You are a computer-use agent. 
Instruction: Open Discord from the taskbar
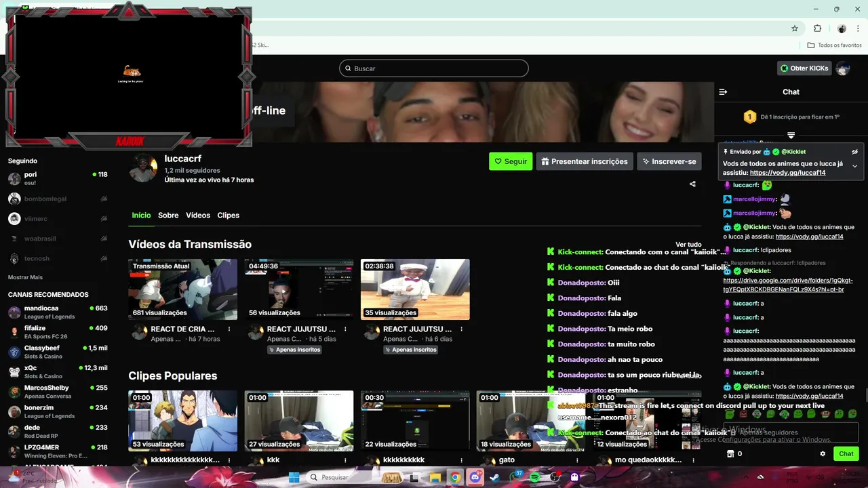coord(475,477)
